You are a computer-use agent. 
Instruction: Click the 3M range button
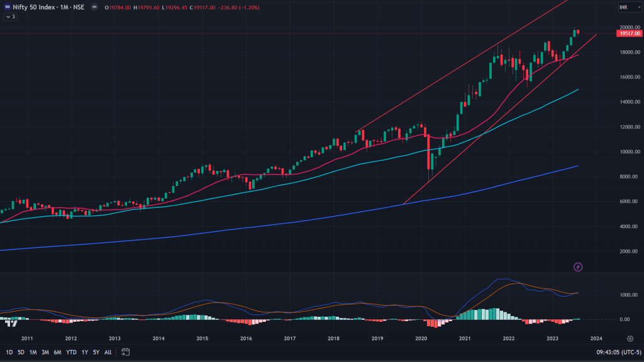coord(45,352)
